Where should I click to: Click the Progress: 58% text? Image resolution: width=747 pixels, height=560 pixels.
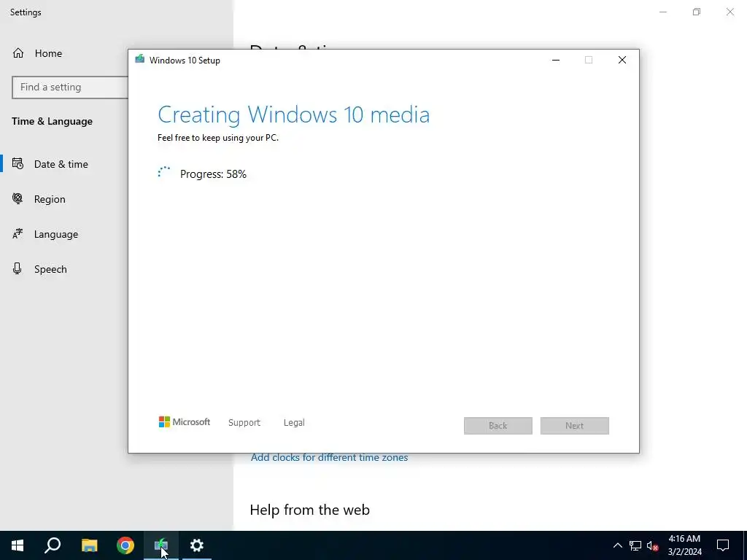(x=213, y=174)
